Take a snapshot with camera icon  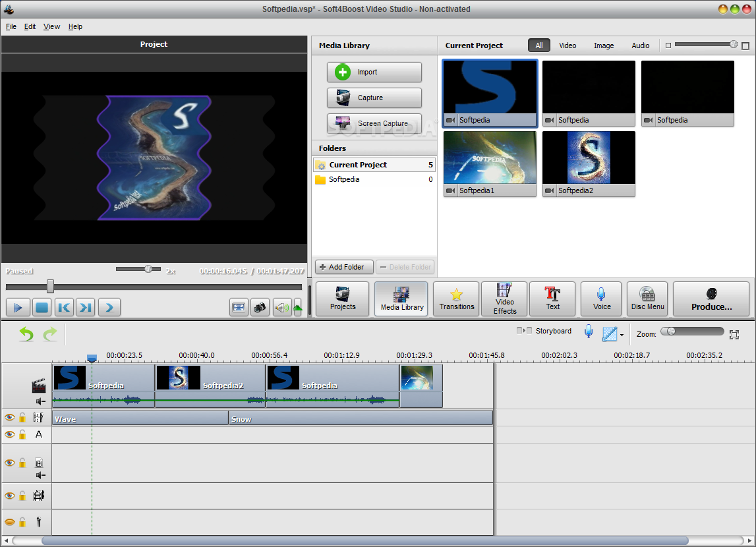click(260, 308)
